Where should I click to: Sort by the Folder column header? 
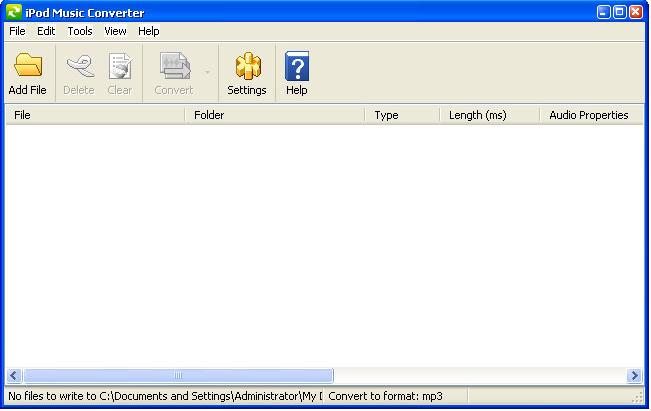275,115
